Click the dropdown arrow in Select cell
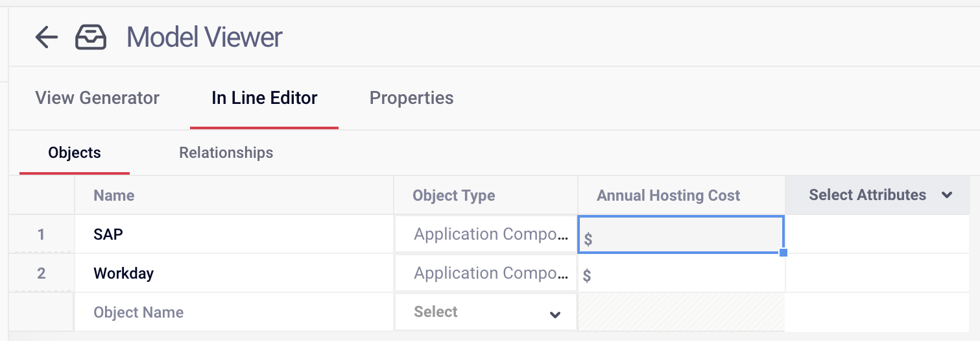980x341 pixels. point(555,314)
